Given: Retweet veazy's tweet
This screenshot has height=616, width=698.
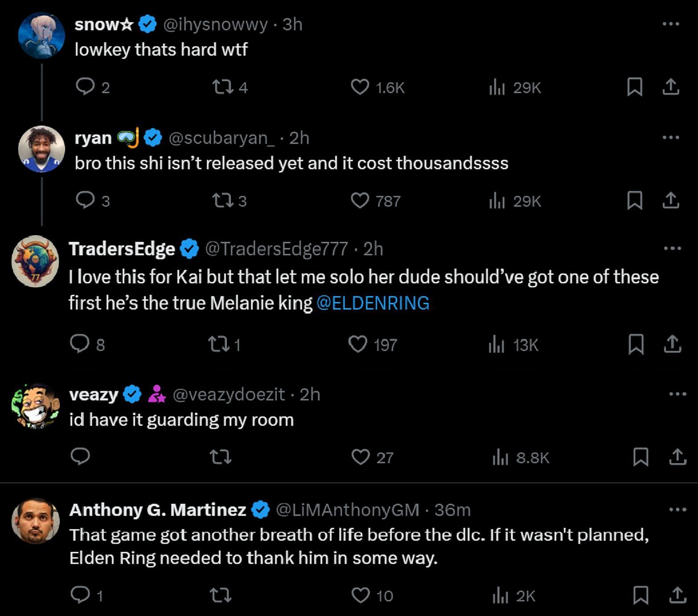Looking at the screenshot, I should point(221,457).
